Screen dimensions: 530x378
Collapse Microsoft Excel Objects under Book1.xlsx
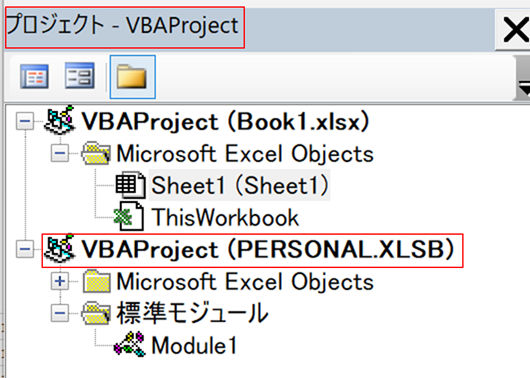[60, 153]
